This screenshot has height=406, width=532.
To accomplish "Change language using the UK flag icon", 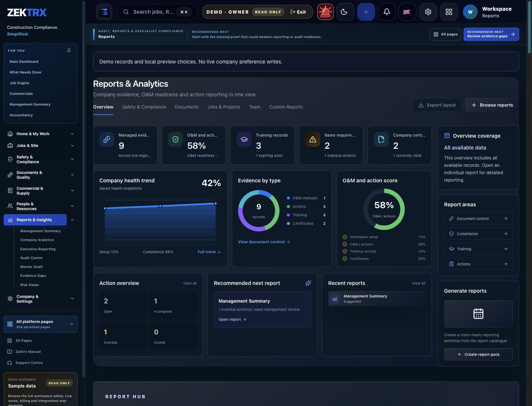I will 407,12.
